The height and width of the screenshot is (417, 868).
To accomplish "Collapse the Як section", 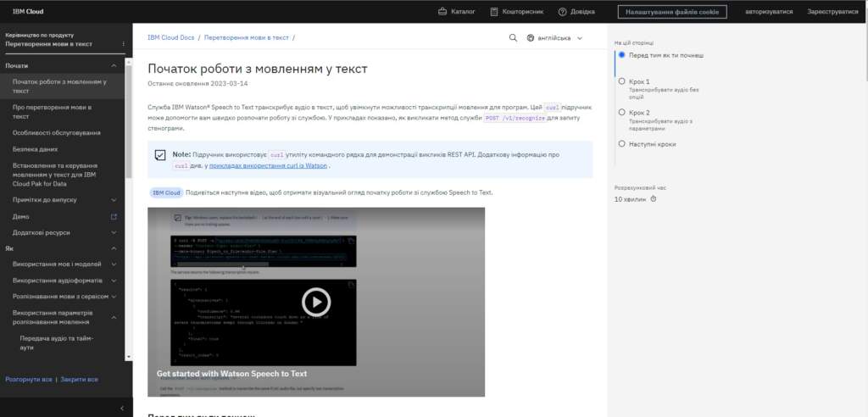I will (x=114, y=248).
